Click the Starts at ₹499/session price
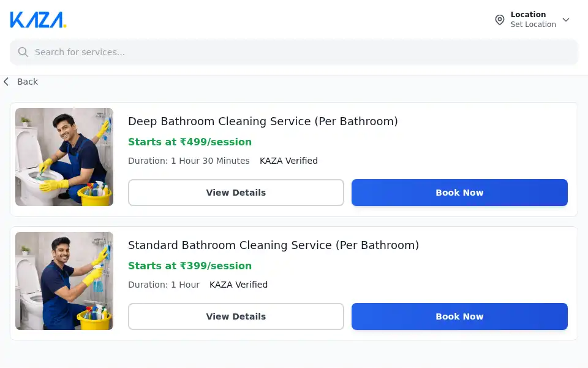Viewport: 588px width, 368px height. [x=190, y=142]
